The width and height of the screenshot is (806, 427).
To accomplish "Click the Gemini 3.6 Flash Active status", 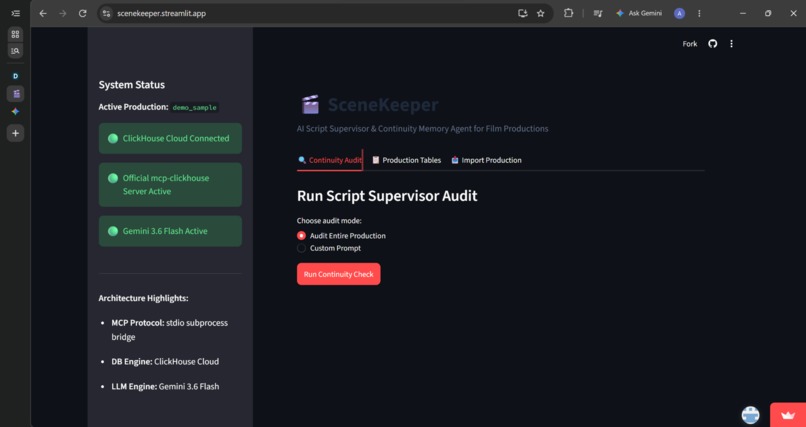I will (170, 231).
